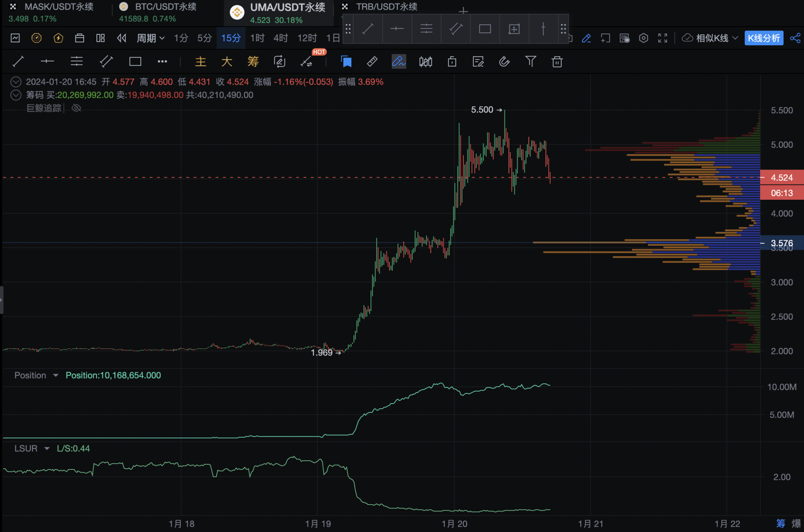Select the 15分 timeframe
This screenshot has width=804, height=532.
231,38
